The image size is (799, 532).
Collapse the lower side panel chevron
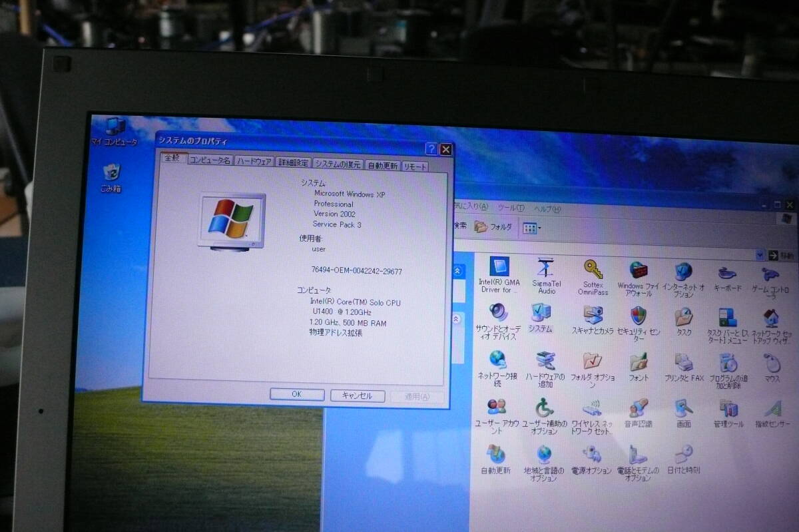coord(457,319)
